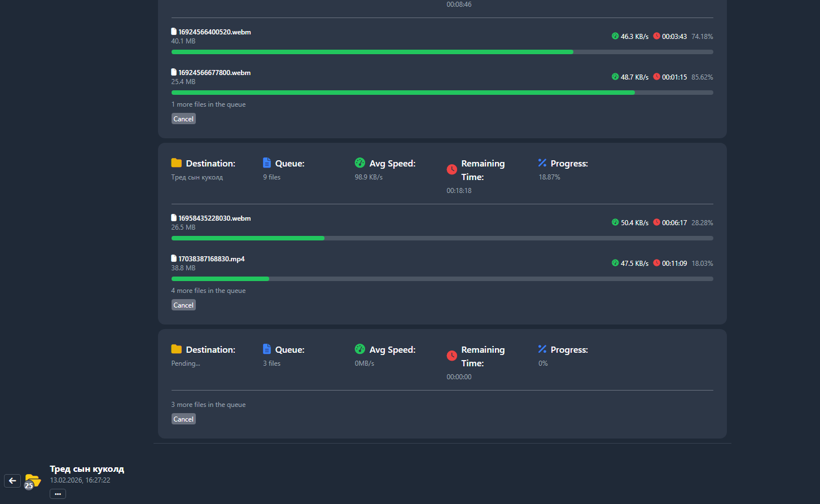
Task: Click the Remaining Time clock icon above 00:00:00
Action: 452,356
